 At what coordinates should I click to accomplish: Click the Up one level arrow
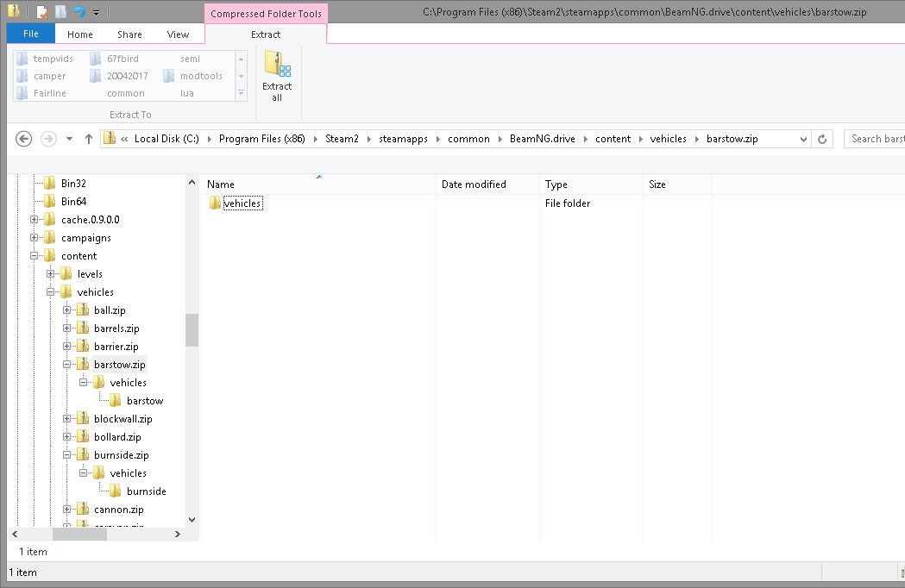88,139
